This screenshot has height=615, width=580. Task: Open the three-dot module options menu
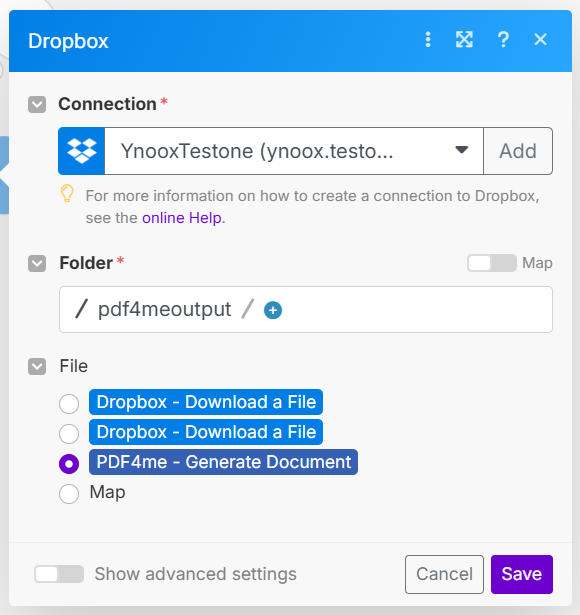point(428,40)
